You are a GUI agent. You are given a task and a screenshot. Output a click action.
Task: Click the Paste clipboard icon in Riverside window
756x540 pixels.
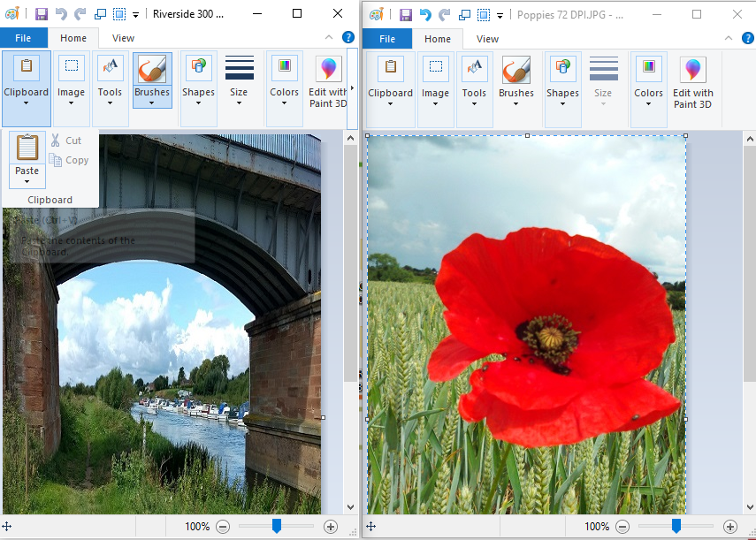pyautogui.click(x=27, y=148)
